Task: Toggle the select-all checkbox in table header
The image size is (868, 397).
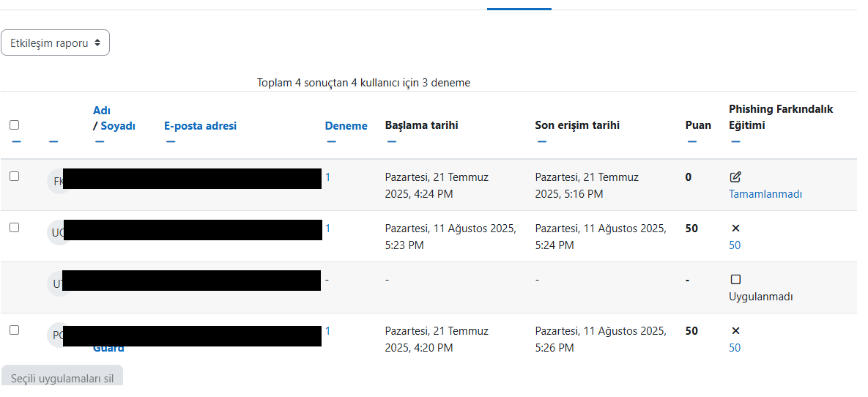Action: (15, 125)
